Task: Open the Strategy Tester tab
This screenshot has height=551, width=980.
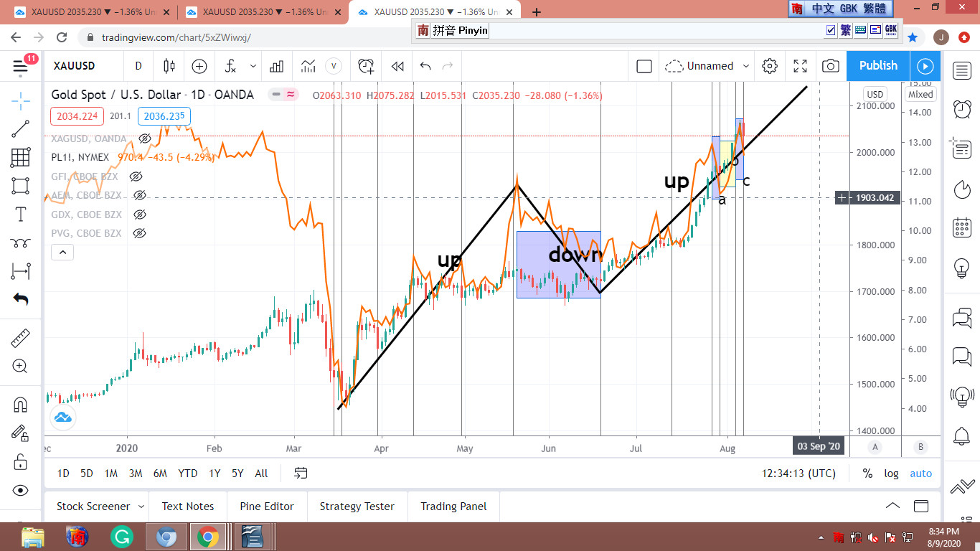Action: (357, 507)
